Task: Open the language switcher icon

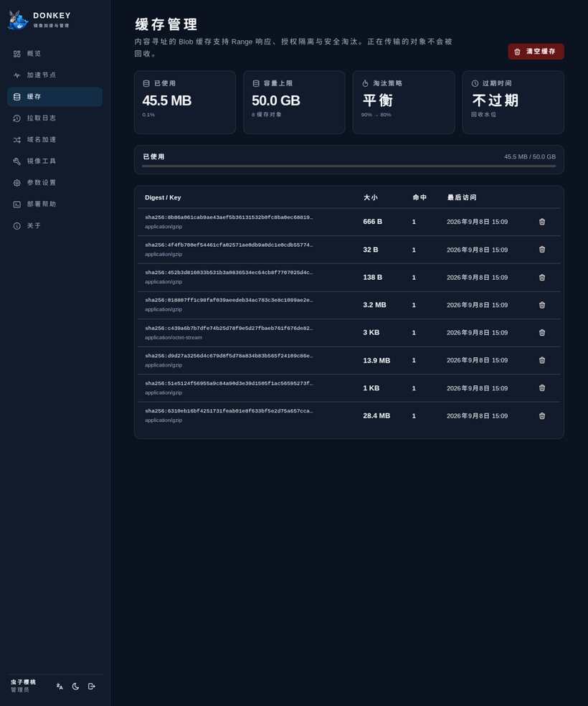Action: (60, 686)
